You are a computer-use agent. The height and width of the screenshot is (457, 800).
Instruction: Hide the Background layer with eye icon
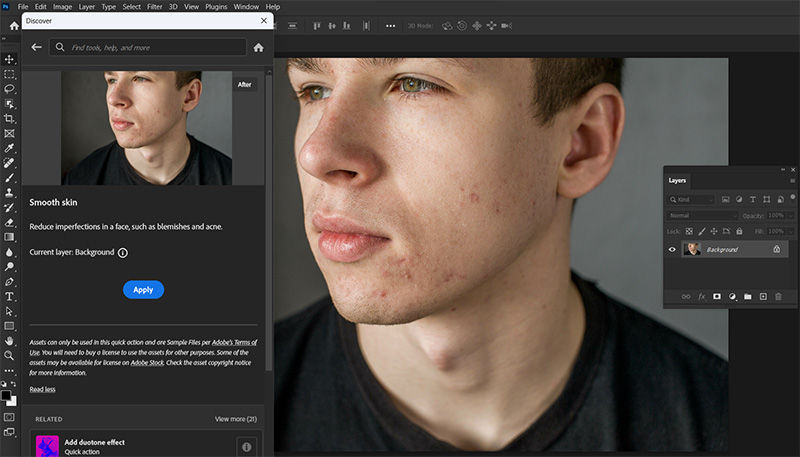672,249
